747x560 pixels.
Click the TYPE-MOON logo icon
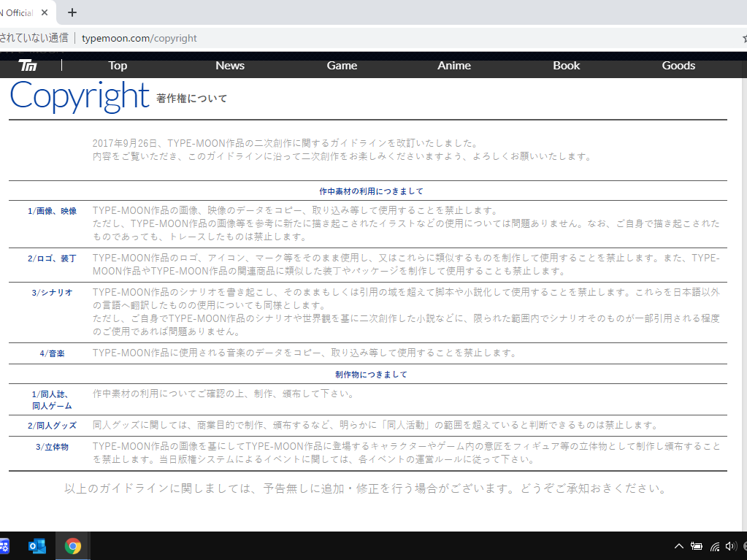(28, 66)
